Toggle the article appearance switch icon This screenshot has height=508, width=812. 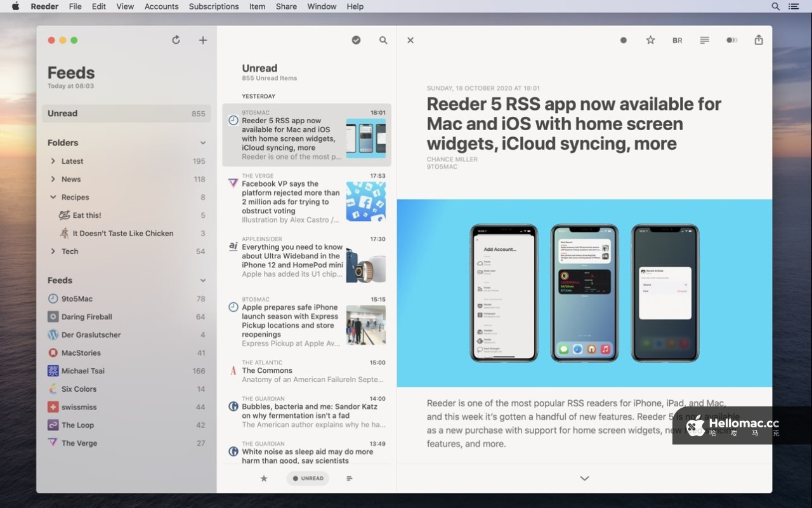[731, 40]
